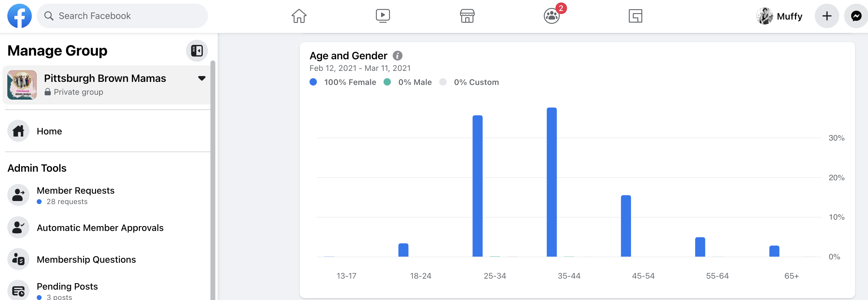Click the date range 'Feb 12, 2021 - Mar 11, 2021'

coord(360,68)
